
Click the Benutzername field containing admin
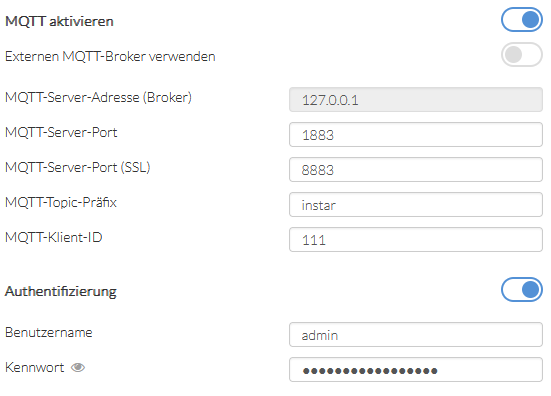click(416, 335)
